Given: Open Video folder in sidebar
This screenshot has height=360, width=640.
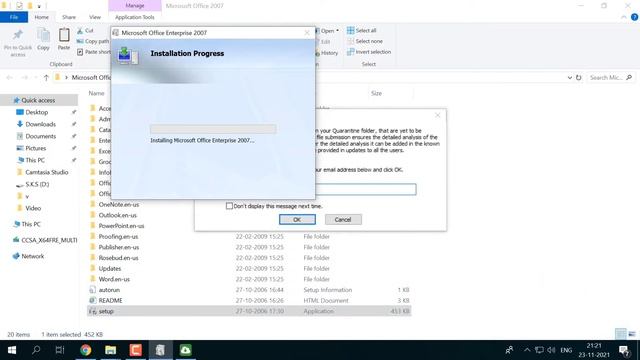Looking at the screenshot, I should [x=33, y=208].
